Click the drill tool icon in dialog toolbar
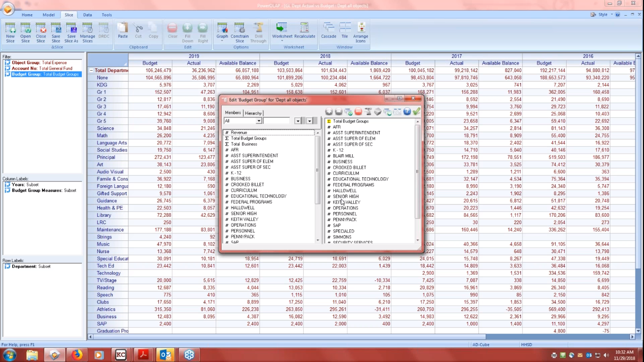 [x=368, y=112]
